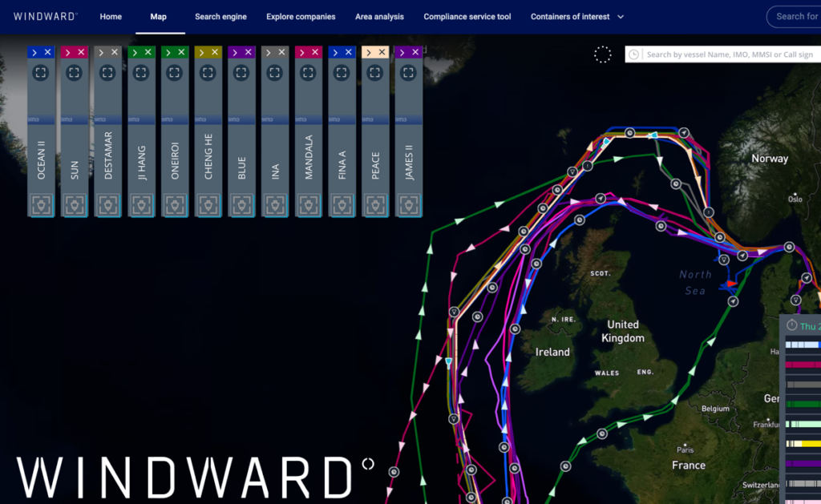The image size is (821, 504).
Task: Expand the DESTAMAR vessel card
Action: 102,52
